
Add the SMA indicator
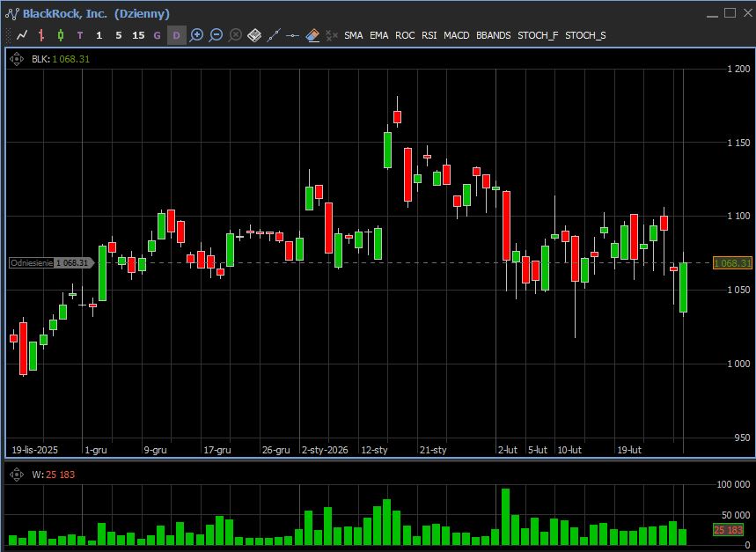click(353, 35)
